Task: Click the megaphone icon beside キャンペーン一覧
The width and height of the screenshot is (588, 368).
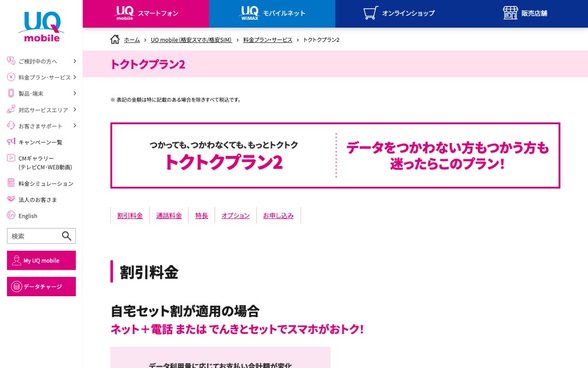Action: click(x=11, y=141)
